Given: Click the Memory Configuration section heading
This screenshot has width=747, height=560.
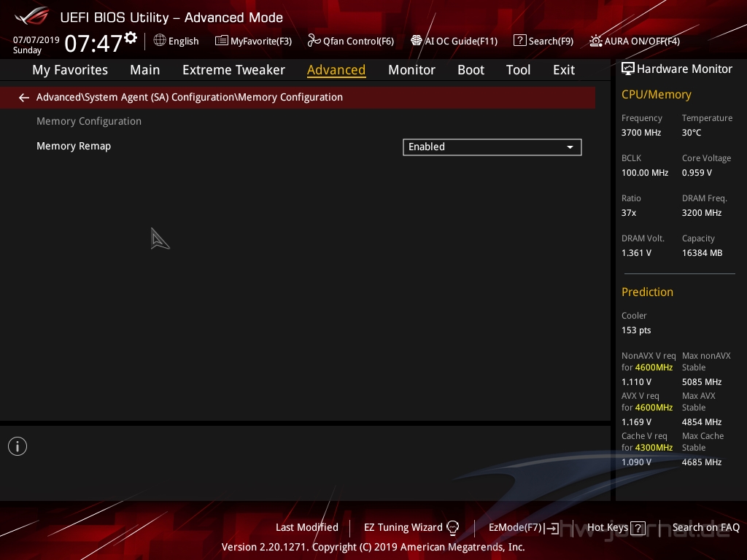Looking at the screenshot, I should pos(89,122).
